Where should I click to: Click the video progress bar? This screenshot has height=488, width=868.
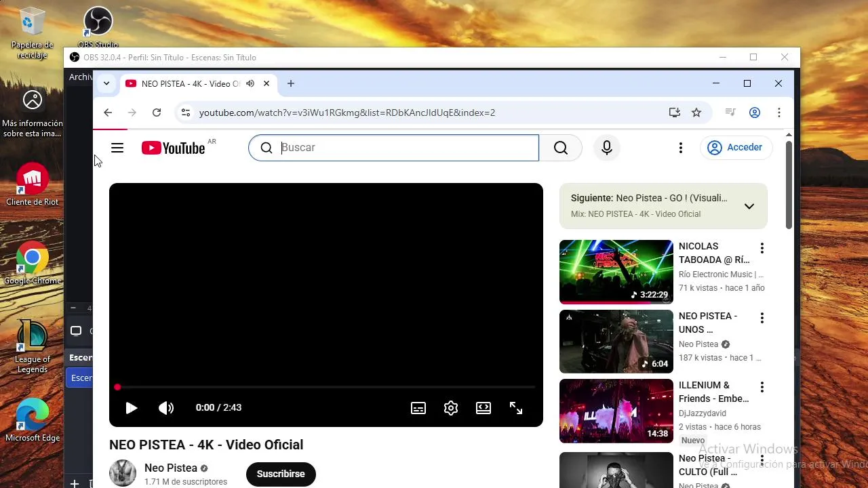pos(326,387)
